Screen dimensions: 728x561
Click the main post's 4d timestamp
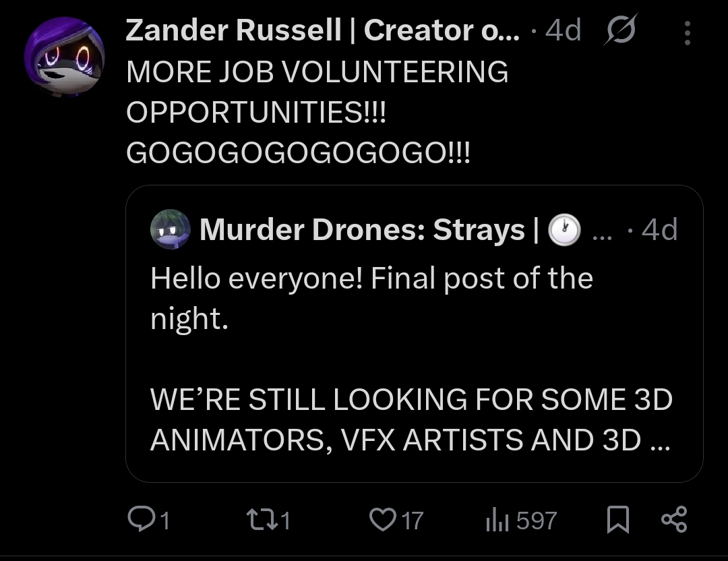[563, 31]
